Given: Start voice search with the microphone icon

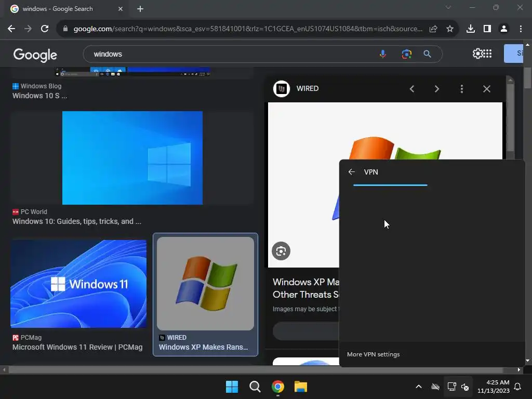Looking at the screenshot, I should click(x=383, y=54).
